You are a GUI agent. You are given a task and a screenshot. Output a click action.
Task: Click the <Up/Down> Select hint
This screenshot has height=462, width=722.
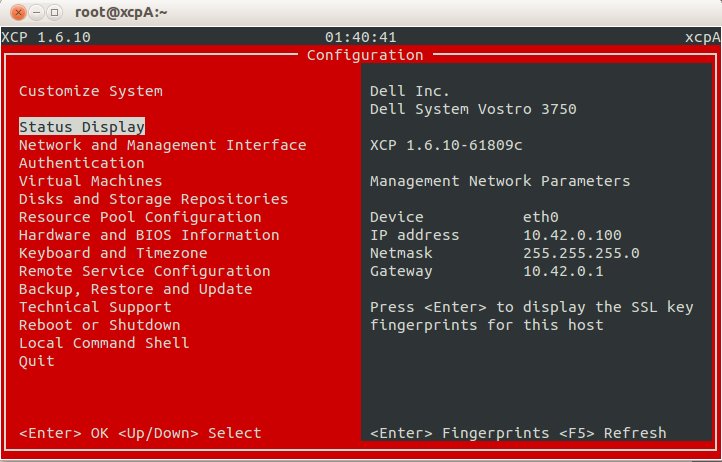[189, 433]
